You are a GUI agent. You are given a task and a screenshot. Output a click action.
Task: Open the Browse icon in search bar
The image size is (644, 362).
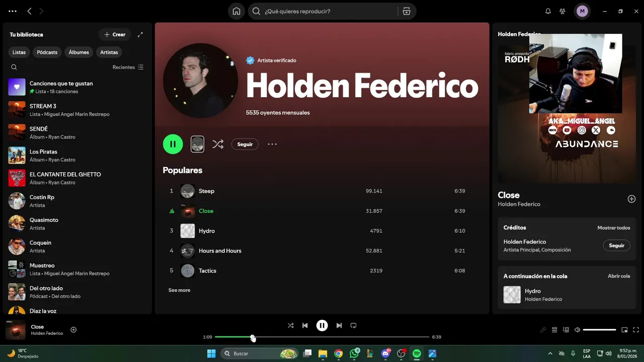pyautogui.click(x=407, y=11)
